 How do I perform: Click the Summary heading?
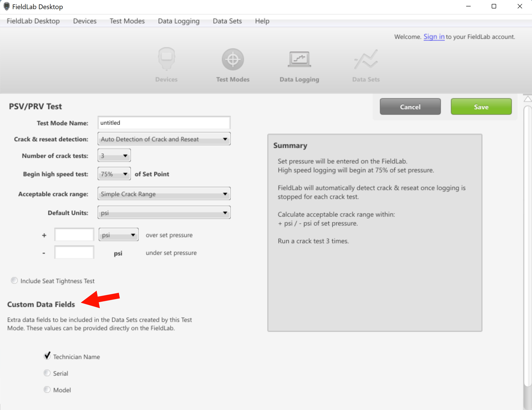point(290,145)
